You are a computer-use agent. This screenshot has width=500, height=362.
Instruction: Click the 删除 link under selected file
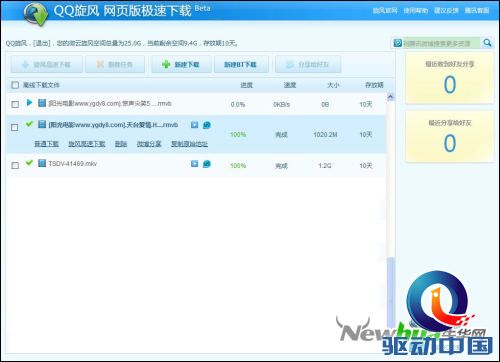pos(121,144)
